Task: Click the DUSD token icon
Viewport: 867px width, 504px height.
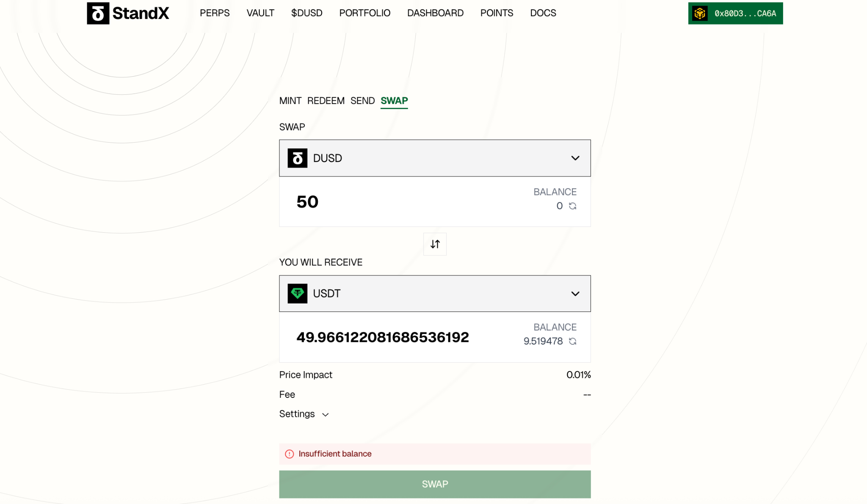Action: pyautogui.click(x=297, y=158)
